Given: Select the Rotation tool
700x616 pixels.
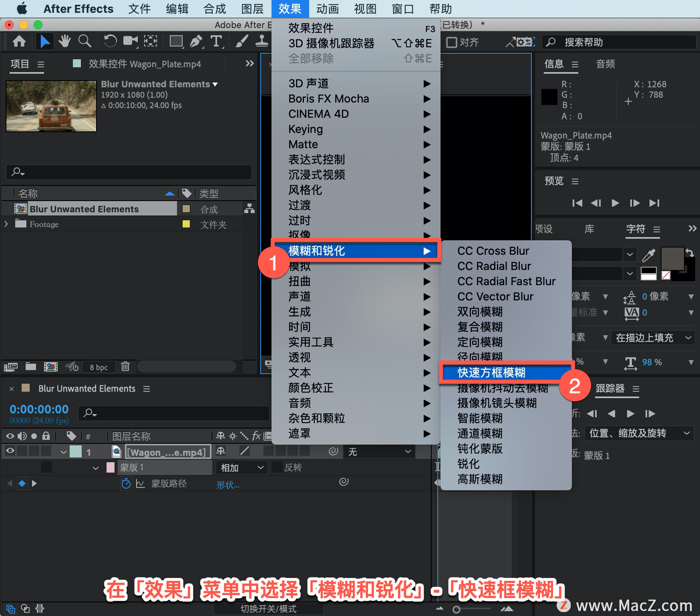Looking at the screenshot, I should (x=110, y=41).
